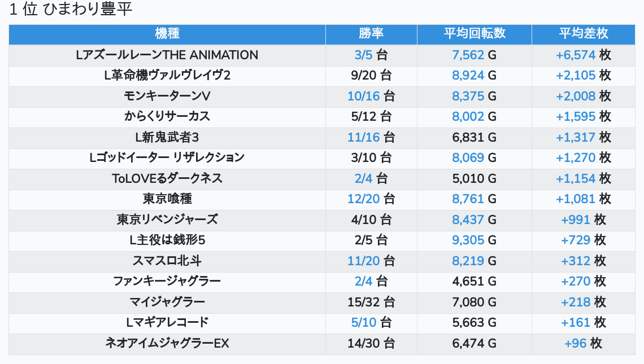Select 東京リベンジャーズ in the table

tap(167, 220)
